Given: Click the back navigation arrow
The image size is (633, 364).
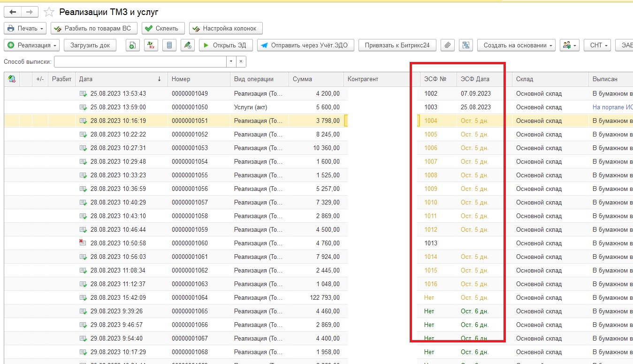Looking at the screenshot, I should [13, 12].
